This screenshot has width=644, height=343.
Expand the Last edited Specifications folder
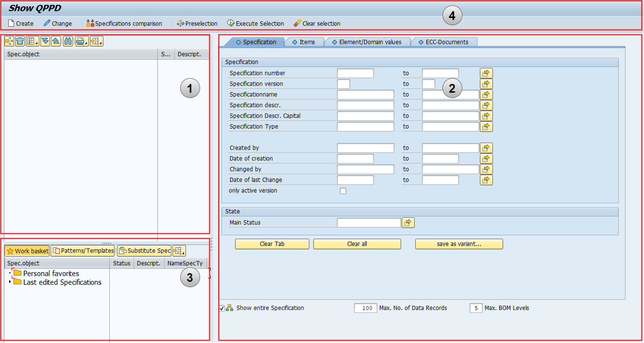coord(10,282)
